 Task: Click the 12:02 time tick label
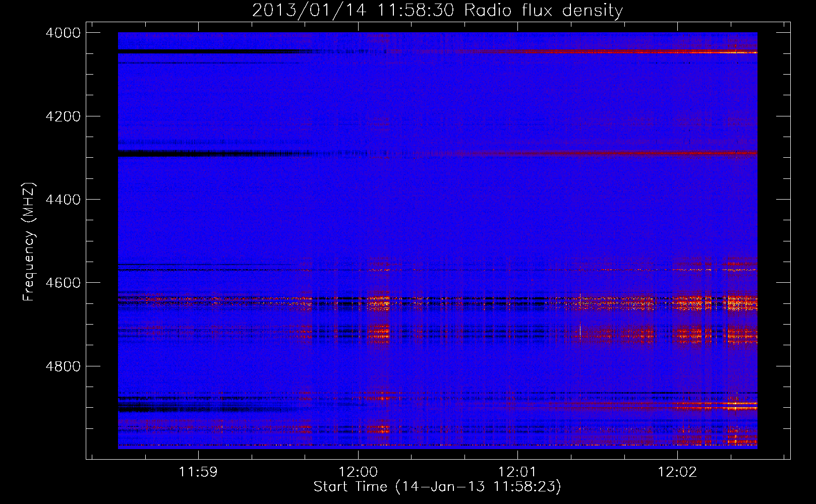677,472
